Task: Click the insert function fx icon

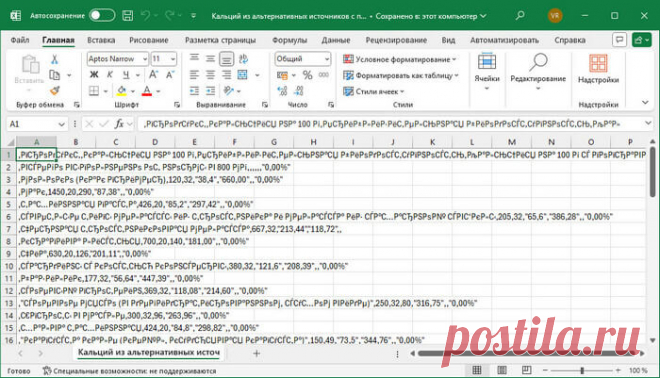Action: (120, 124)
